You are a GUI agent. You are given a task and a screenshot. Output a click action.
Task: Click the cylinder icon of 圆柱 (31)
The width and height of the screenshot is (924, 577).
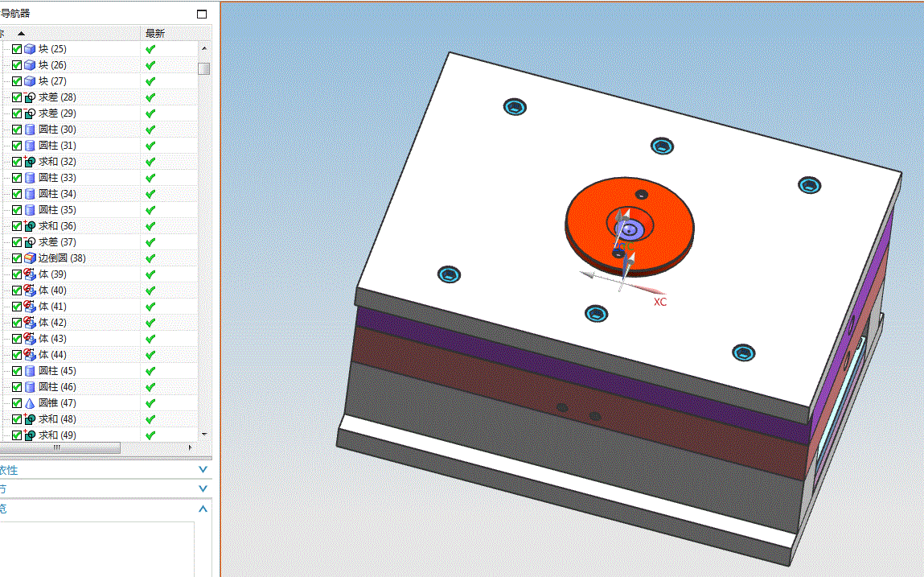30,145
